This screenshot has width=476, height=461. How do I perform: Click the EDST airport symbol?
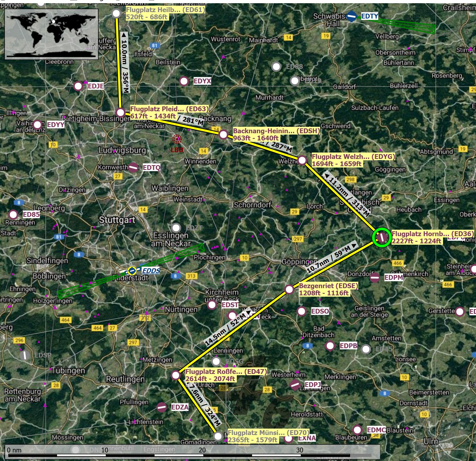[212, 305]
